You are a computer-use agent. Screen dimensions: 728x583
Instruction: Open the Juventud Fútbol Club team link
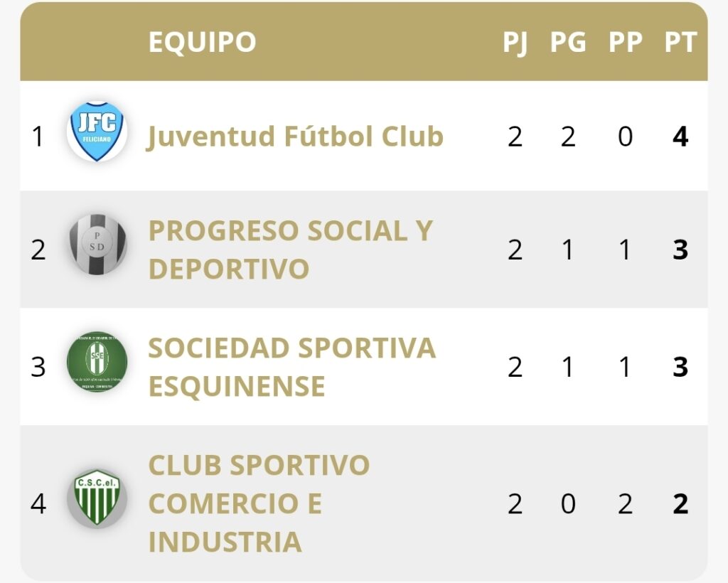tap(295, 137)
